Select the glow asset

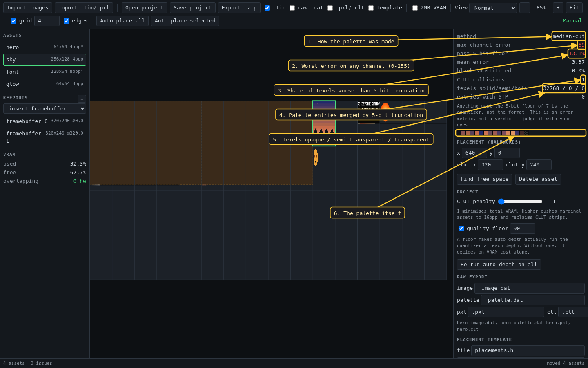tap(45, 84)
